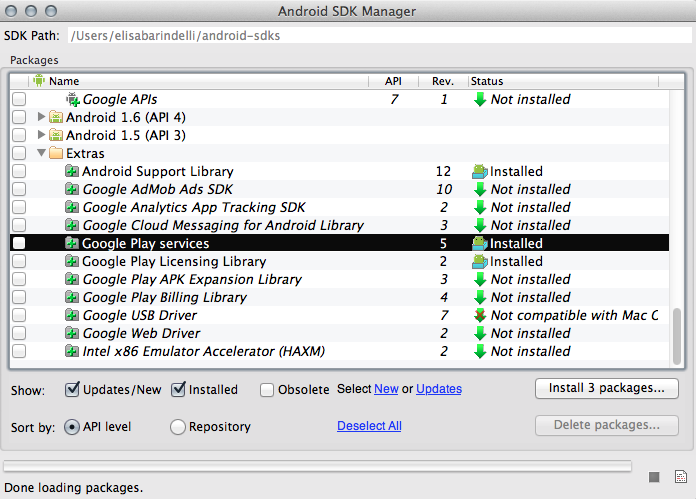Click the Not compatible with Mac status text
Image resolution: width=696 pixels, height=499 pixels.
pos(575,315)
